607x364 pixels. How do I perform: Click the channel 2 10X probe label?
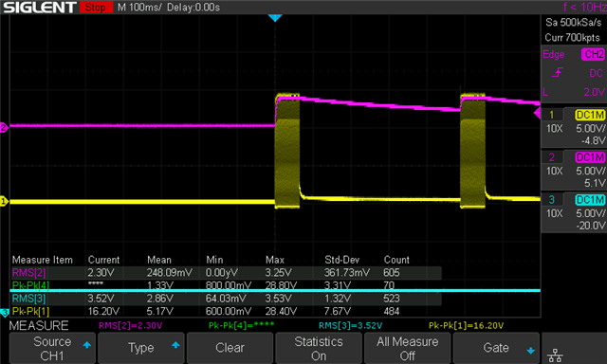[554, 171]
